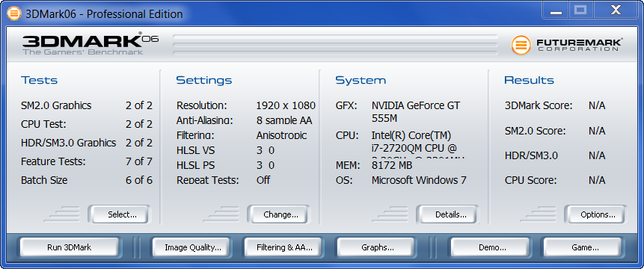
Task: Click the Intel(R) Core(TM) i7-2720QM text
Action: (414, 141)
